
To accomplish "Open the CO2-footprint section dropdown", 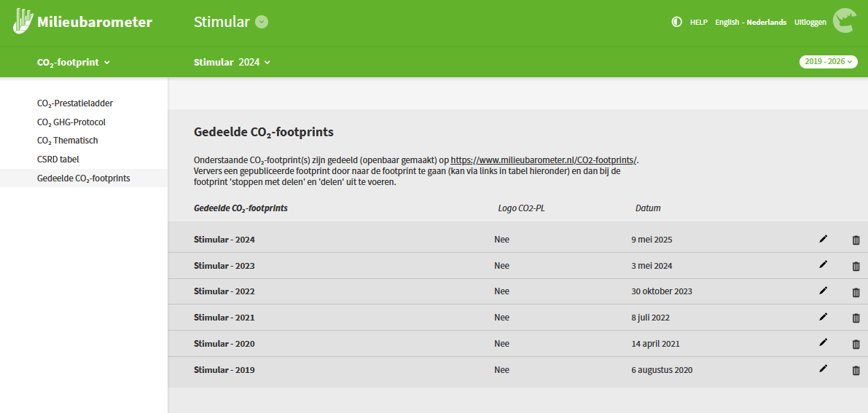I will 73,63.
